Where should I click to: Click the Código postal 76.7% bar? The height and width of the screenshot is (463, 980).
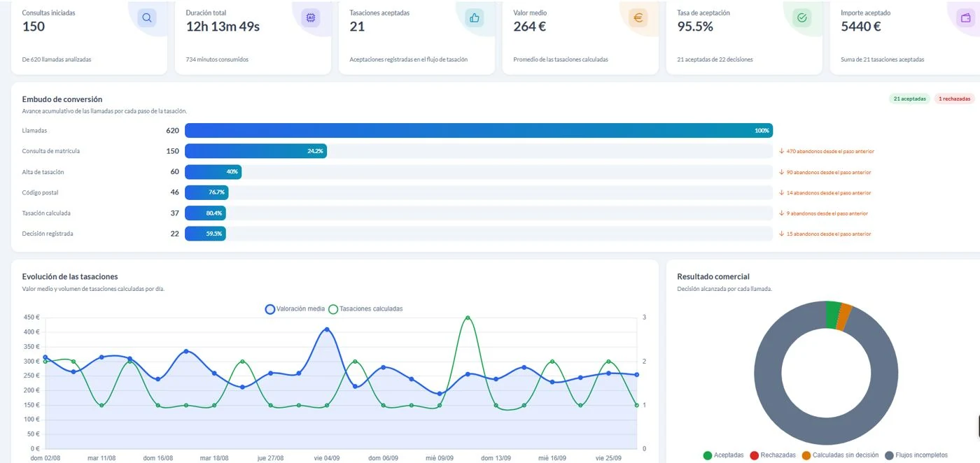206,192
